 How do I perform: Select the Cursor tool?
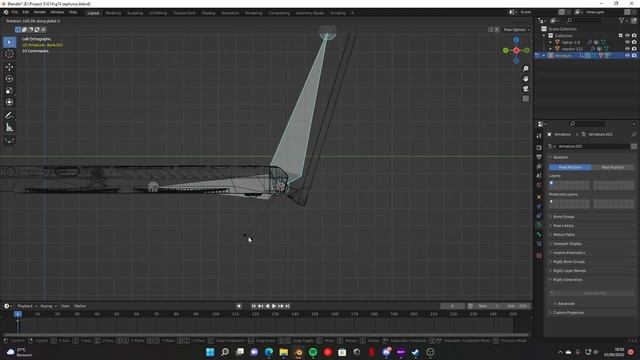9,54
